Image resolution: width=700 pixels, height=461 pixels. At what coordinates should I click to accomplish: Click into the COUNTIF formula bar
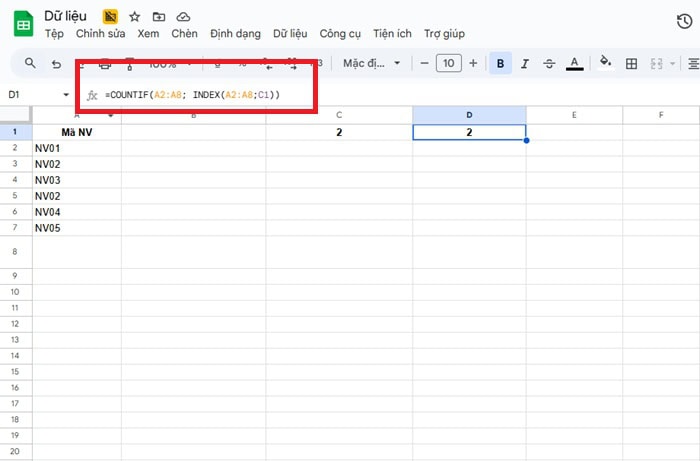click(192, 95)
